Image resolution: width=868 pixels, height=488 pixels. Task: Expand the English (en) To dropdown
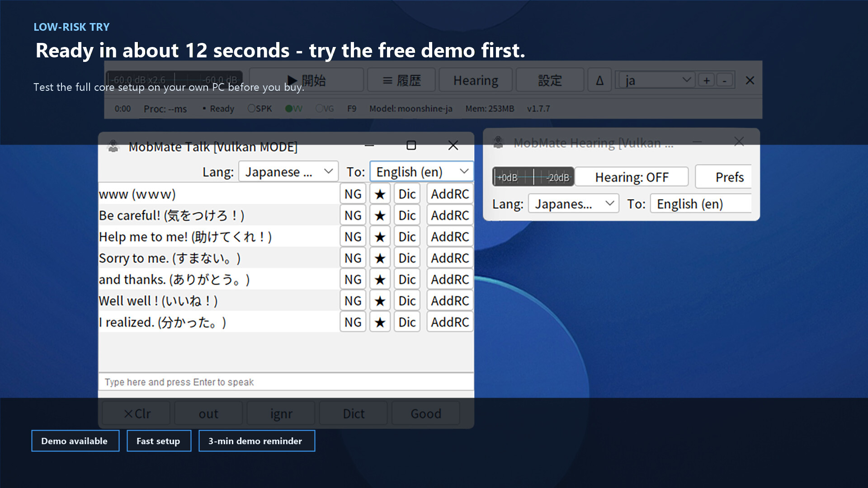point(421,172)
